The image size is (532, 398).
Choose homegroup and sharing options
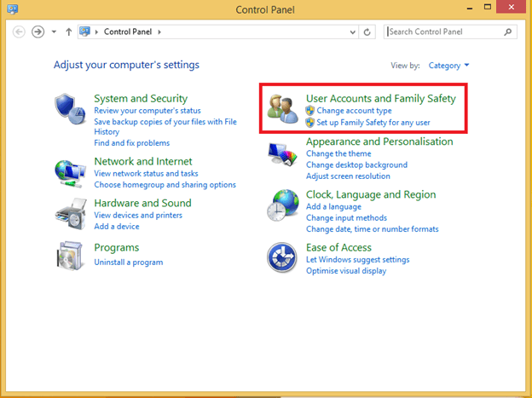(165, 185)
